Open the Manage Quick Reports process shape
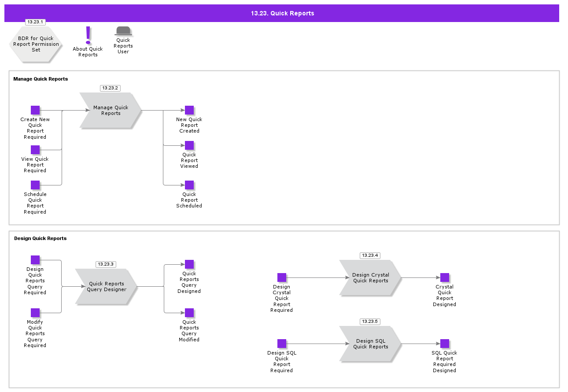 pos(111,110)
